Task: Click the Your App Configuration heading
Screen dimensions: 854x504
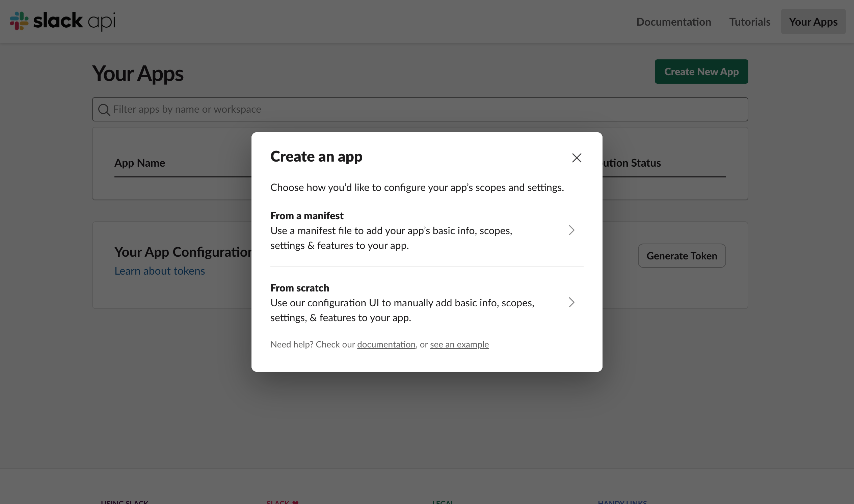Action: coord(183,252)
